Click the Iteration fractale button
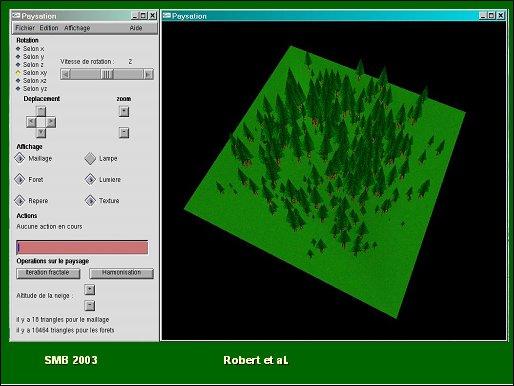 48,273
